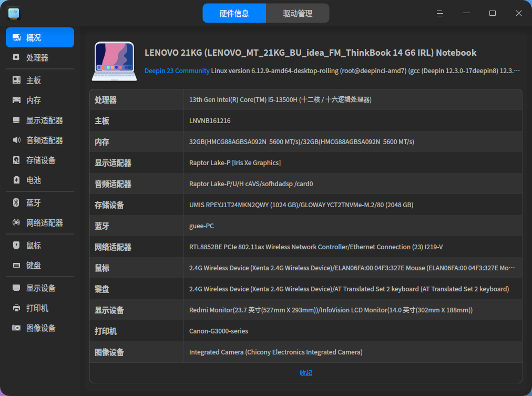Select 鼠标 in the sidebar
The image size is (532, 396).
coord(40,246)
